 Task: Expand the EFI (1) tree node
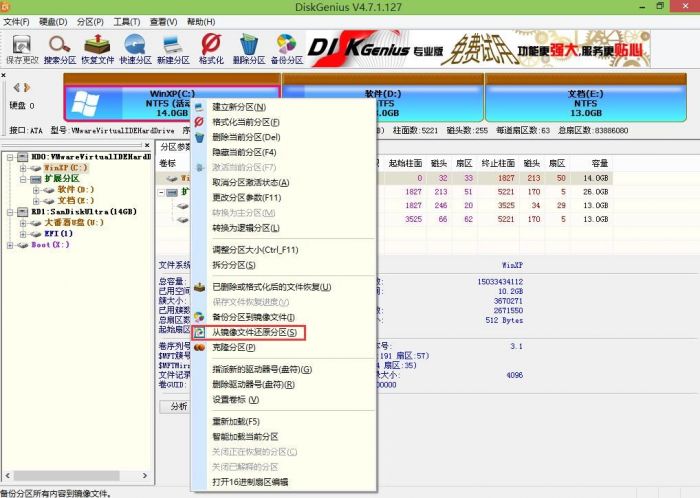[x=23, y=234]
